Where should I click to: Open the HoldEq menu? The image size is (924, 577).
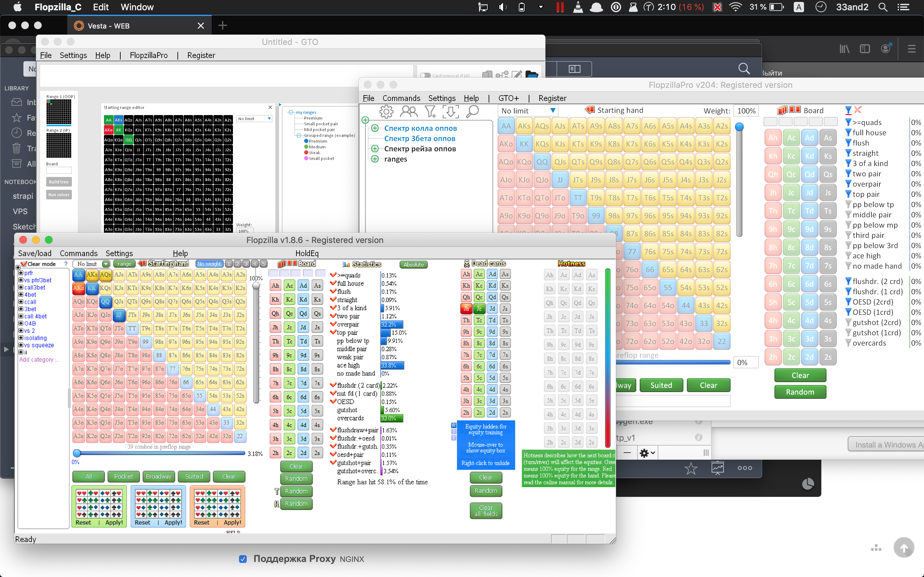[x=307, y=253]
